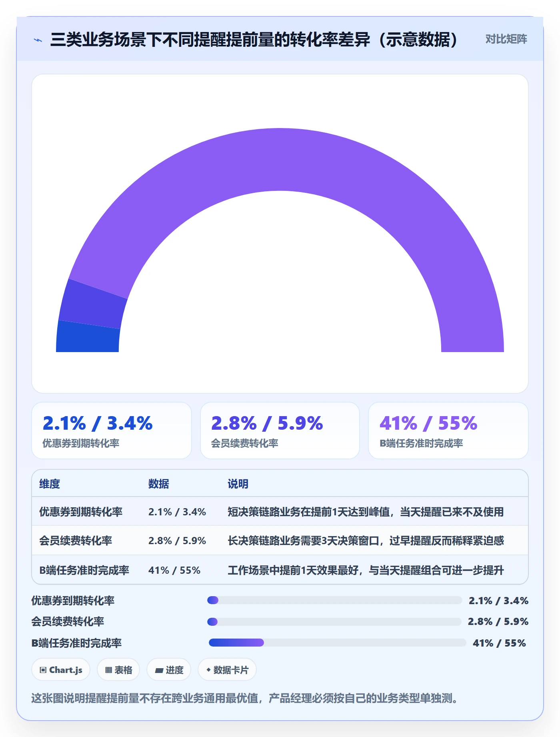Click the grid icon in the 表格 chip

pyautogui.click(x=108, y=670)
